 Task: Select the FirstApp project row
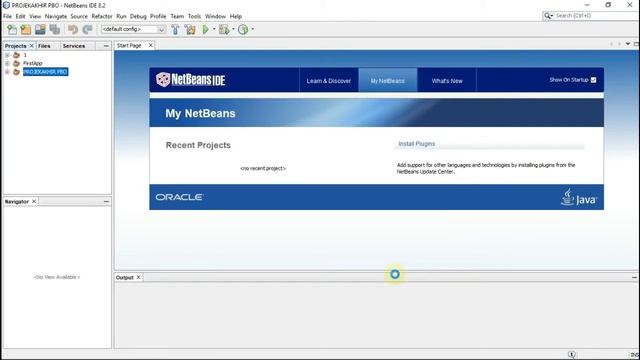(33, 63)
